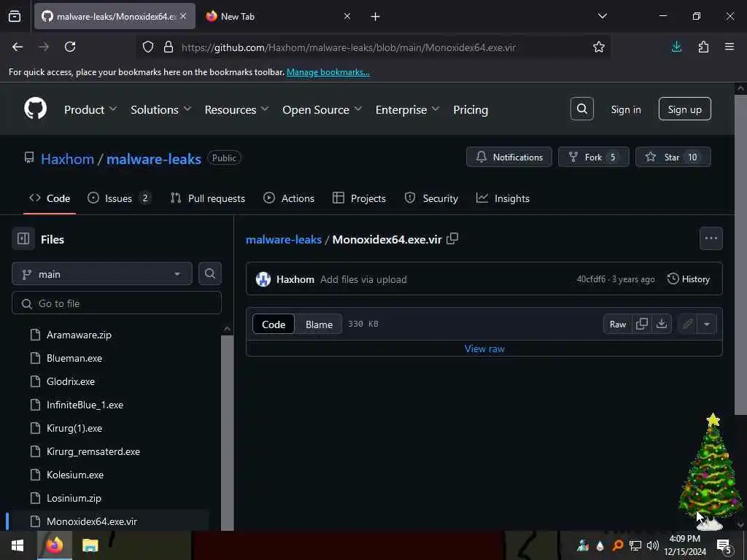Click the Sign up button
This screenshot has height=560, width=747.
pos(684,109)
